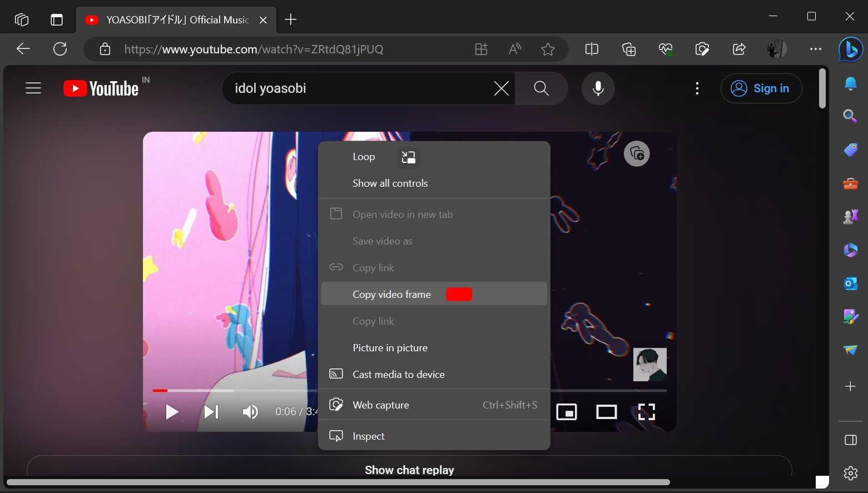Viewport: 868px width, 493px height.
Task: Open Microsoft 365 in sidebar
Action: pyautogui.click(x=850, y=250)
